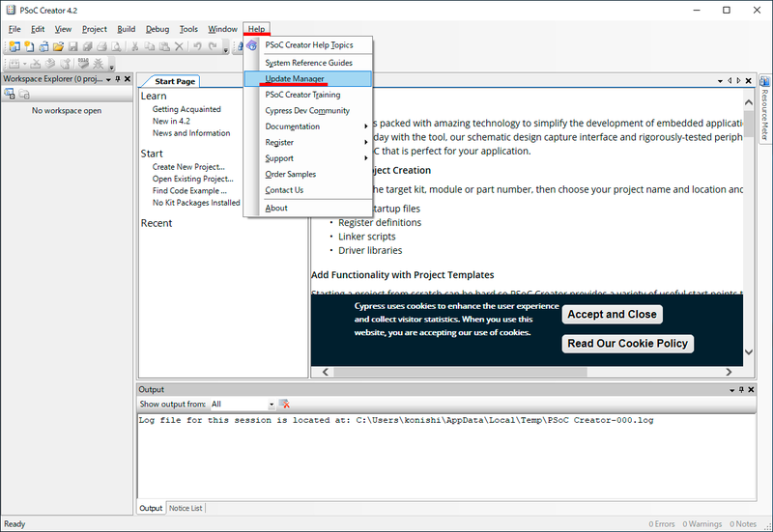This screenshot has height=532, width=773.
Task: Click the Paste toolbar icon
Action: click(164, 46)
